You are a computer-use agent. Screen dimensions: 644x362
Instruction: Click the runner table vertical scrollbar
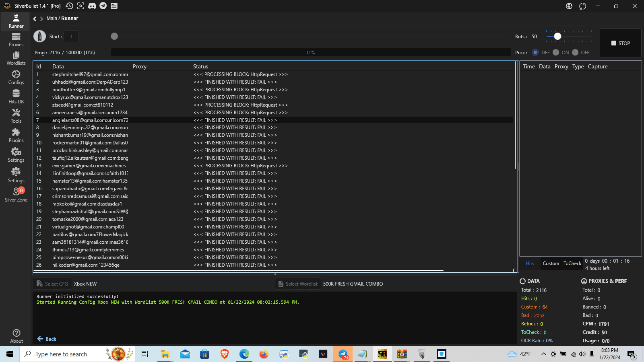click(515, 115)
